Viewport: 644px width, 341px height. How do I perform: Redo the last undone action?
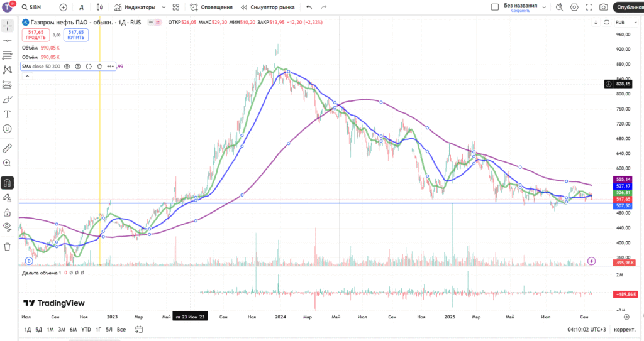click(x=324, y=7)
